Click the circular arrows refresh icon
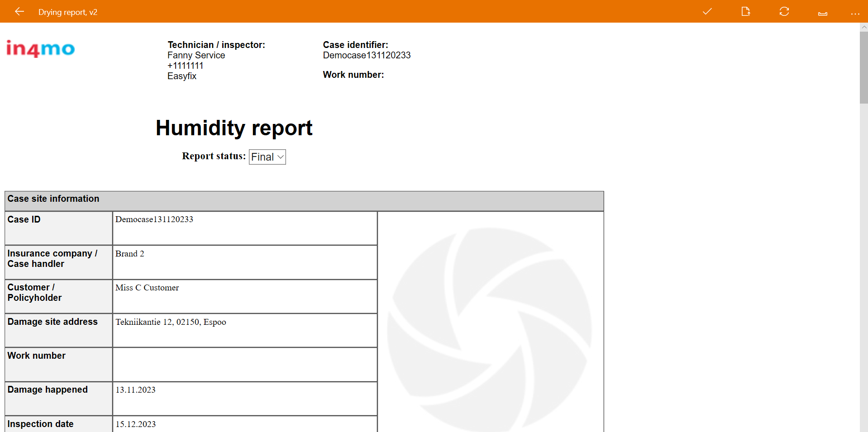Image resolution: width=868 pixels, height=432 pixels. point(784,12)
